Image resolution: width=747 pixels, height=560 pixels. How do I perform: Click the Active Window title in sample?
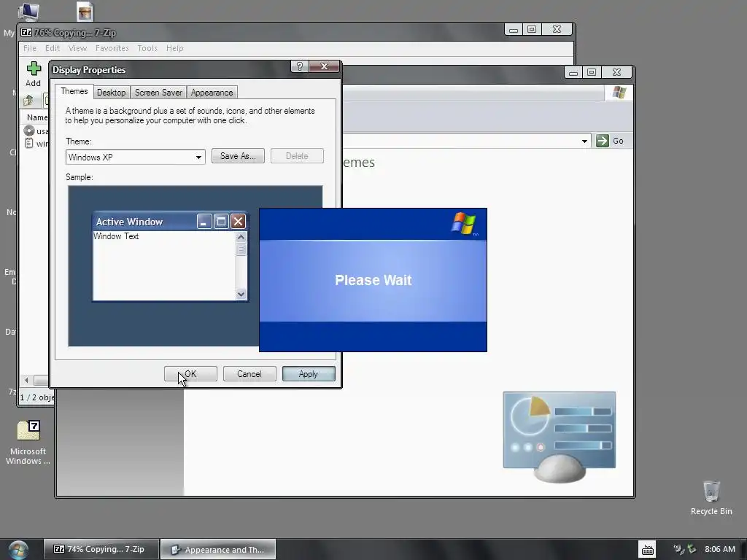pyautogui.click(x=129, y=222)
